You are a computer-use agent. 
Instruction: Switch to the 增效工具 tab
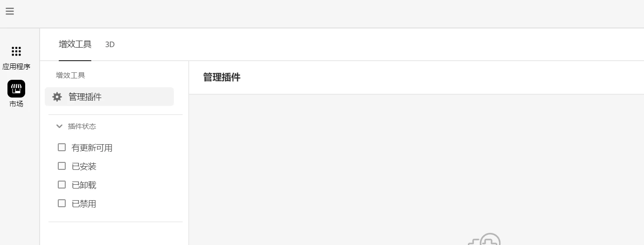tap(75, 44)
